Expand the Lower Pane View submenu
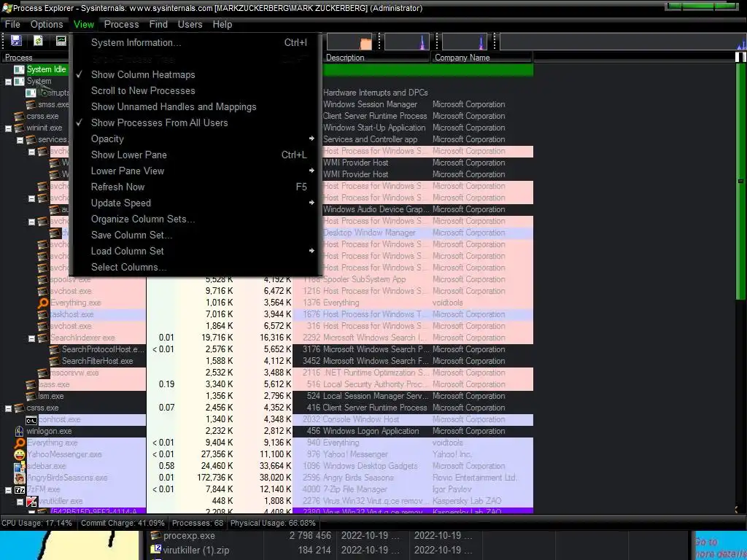 pyautogui.click(x=194, y=171)
